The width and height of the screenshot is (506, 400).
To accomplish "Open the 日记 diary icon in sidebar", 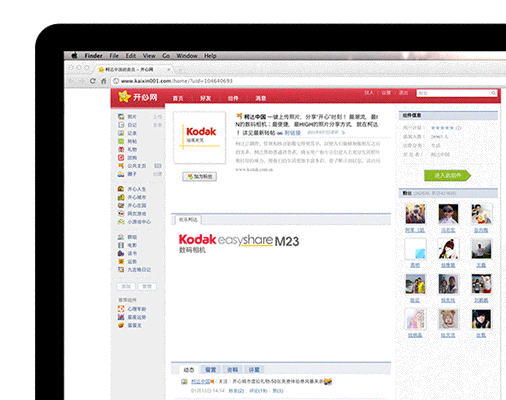I will (121, 125).
